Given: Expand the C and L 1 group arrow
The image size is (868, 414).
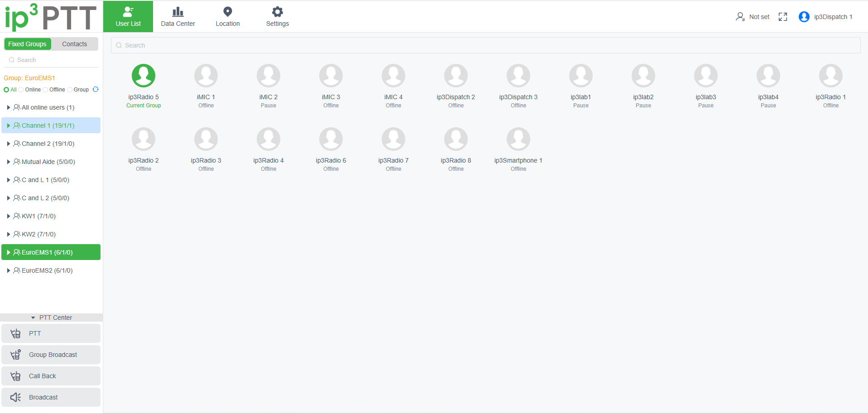Looking at the screenshot, I should (x=9, y=180).
